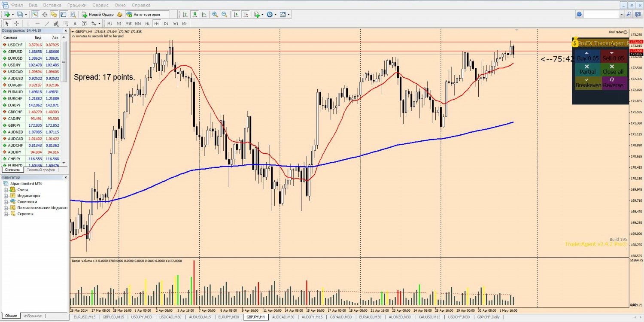Open indicators dropdown arrow
Image resolution: width=644 pixels, height=322 pixels.
(x=262, y=14)
